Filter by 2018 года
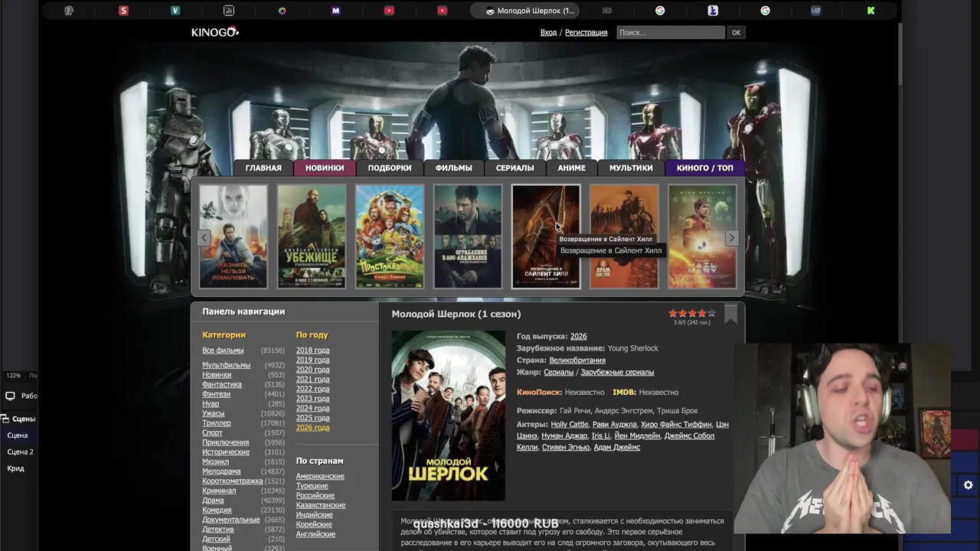This screenshot has width=980, height=551. pyautogui.click(x=313, y=350)
